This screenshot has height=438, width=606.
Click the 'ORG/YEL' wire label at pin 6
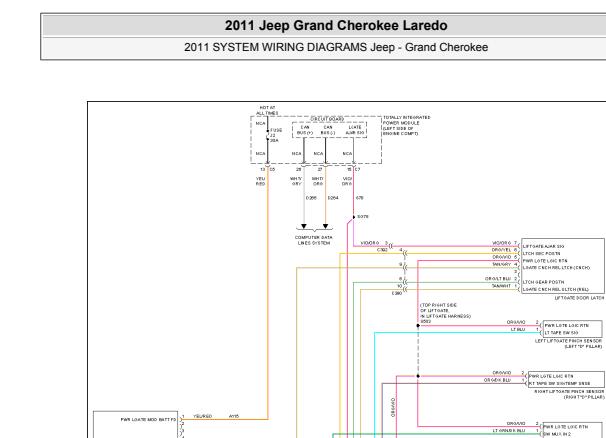(501, 250)
